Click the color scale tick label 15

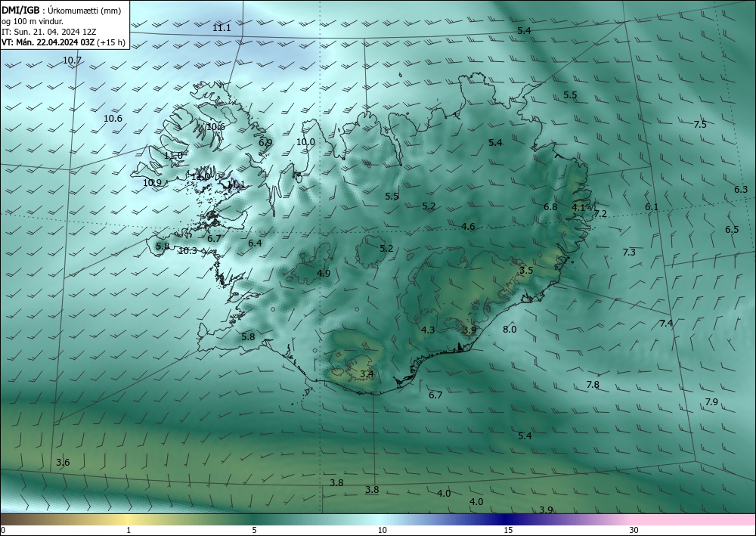click(x=508, y=531)
